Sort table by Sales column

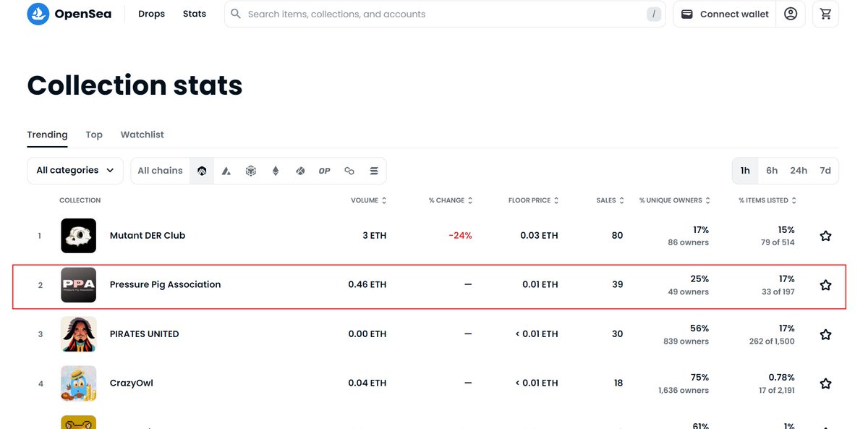click(610, 200)
